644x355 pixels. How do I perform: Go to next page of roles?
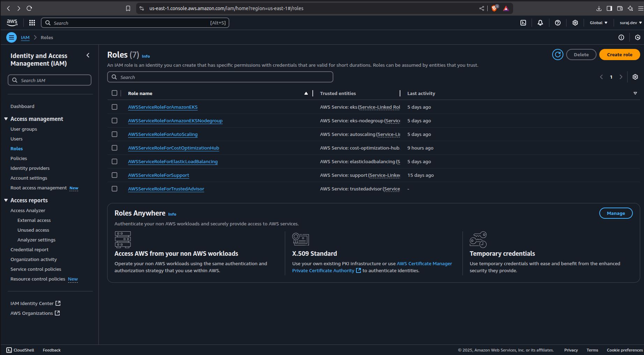[x=621, y=77]
